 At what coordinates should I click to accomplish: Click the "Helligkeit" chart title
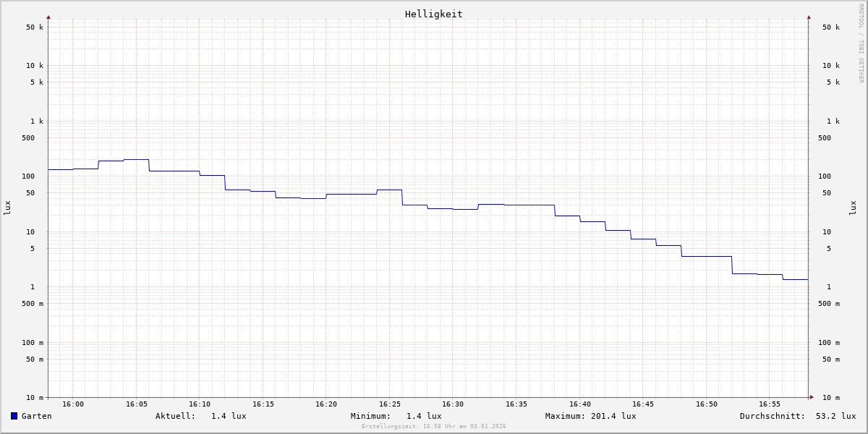pyautogui.click(x=434, y=14)
